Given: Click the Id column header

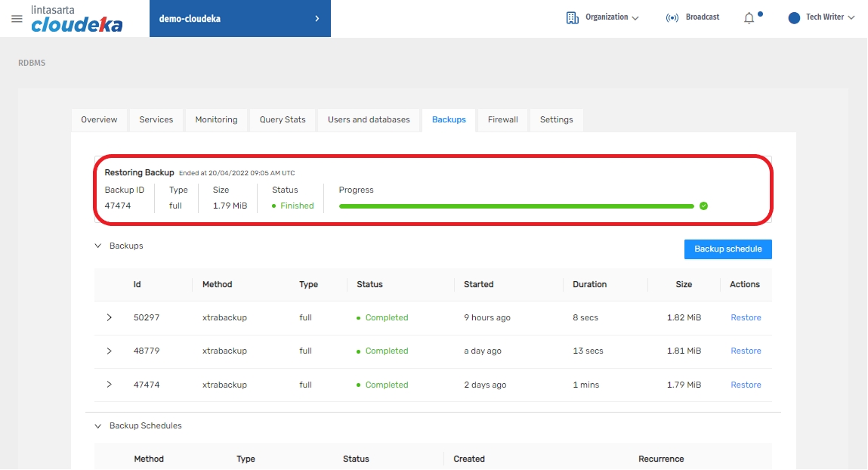Looking at the screenshot, I should point(137,285).
